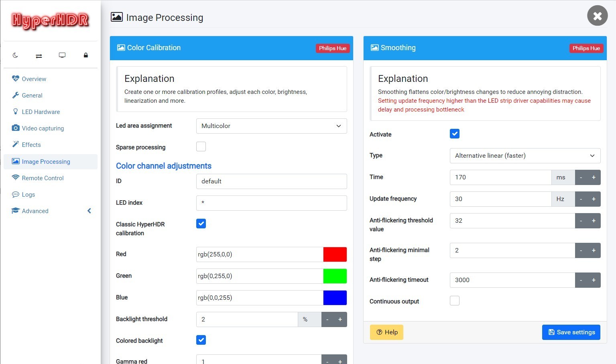Viewport: 616px width, 364px height.
Task: Click the speech bubble icon beside Logs
Action: pyautogui.click(x=16, y=194)
